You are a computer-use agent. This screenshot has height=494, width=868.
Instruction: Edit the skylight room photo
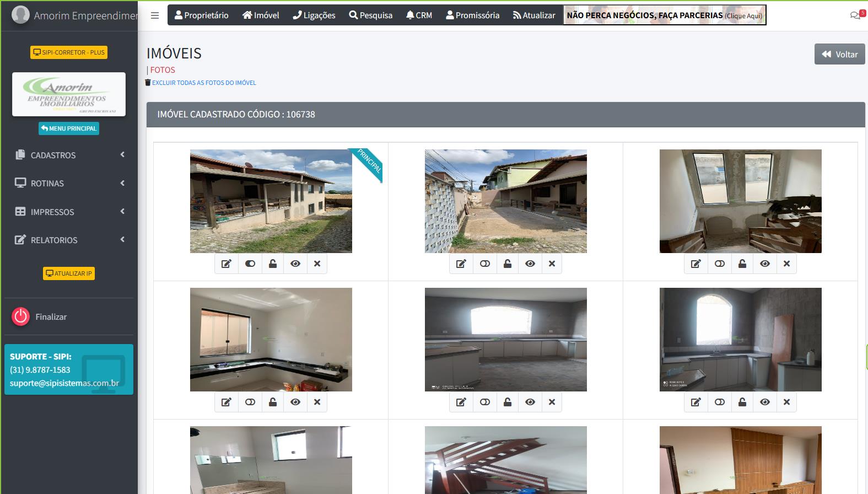[696, 264]
